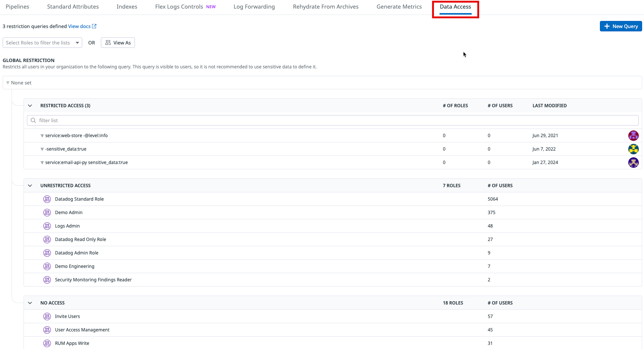Viewport: 644px width, 349px height.
Task: Select the Datadog Read Only Role name
Action: pyautogui.click(x=80, y=240)
